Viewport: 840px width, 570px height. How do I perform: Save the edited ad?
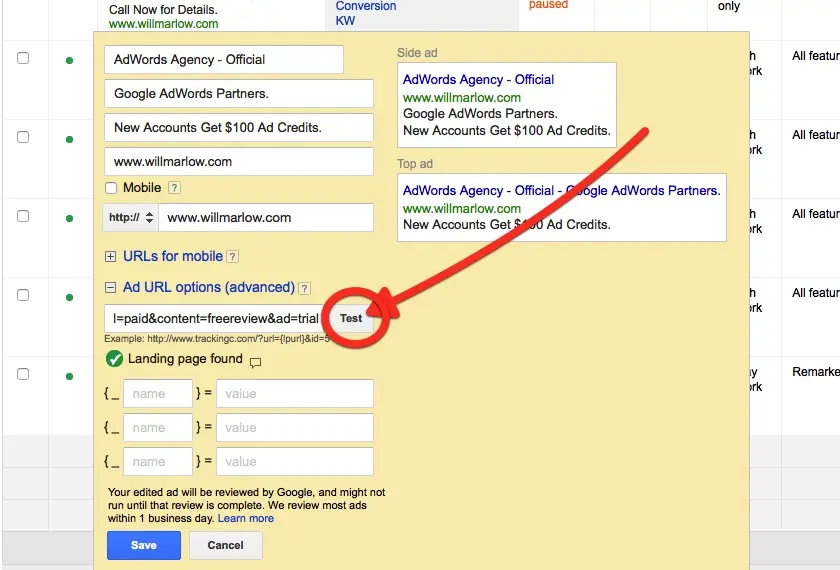pyautogui.click(x=144, y=545)
